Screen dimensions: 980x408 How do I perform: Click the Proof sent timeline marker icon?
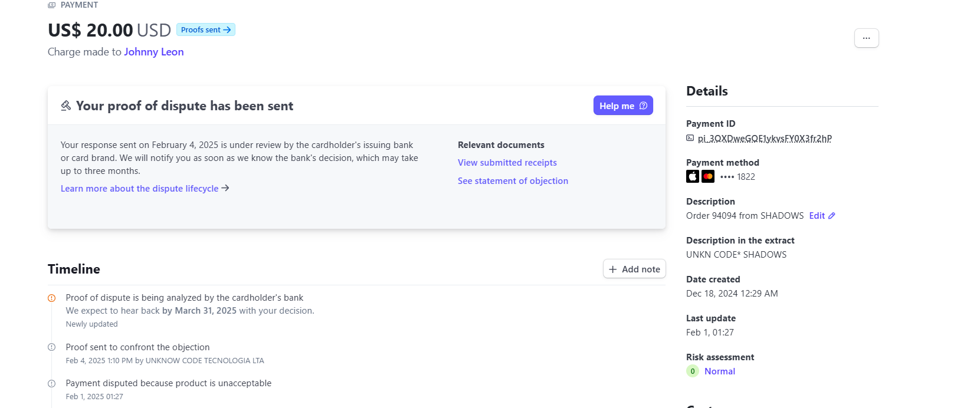click(51, 347)
